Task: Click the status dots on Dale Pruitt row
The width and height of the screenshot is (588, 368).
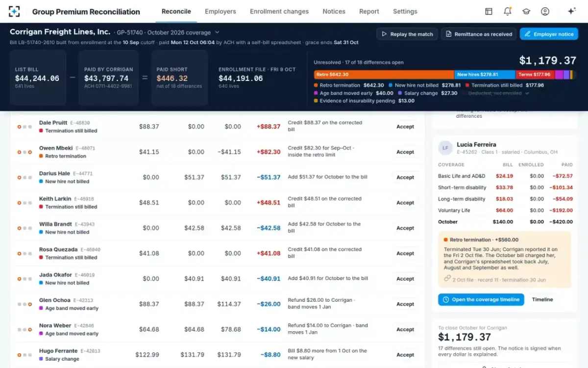Action: [24, 127]
